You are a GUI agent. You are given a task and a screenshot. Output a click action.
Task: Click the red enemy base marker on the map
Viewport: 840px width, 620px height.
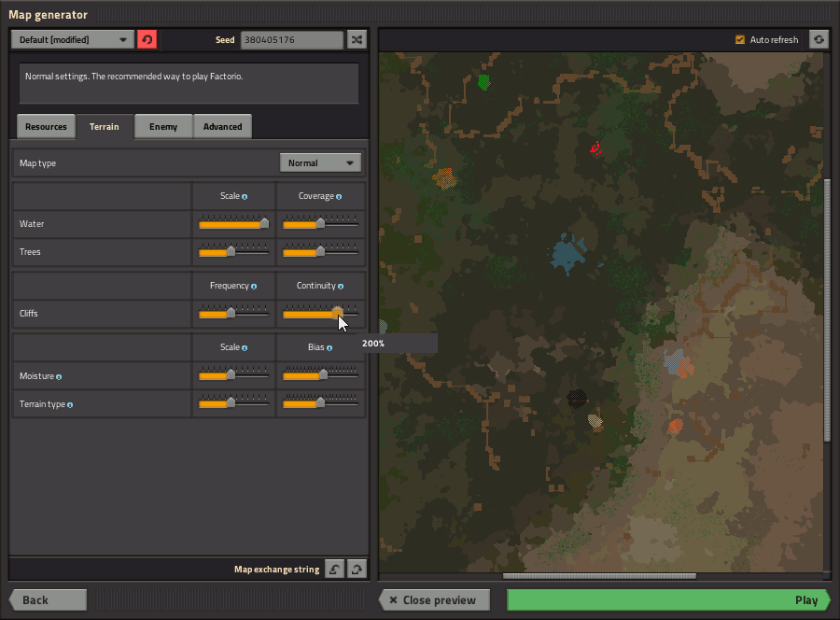(596, 148)
